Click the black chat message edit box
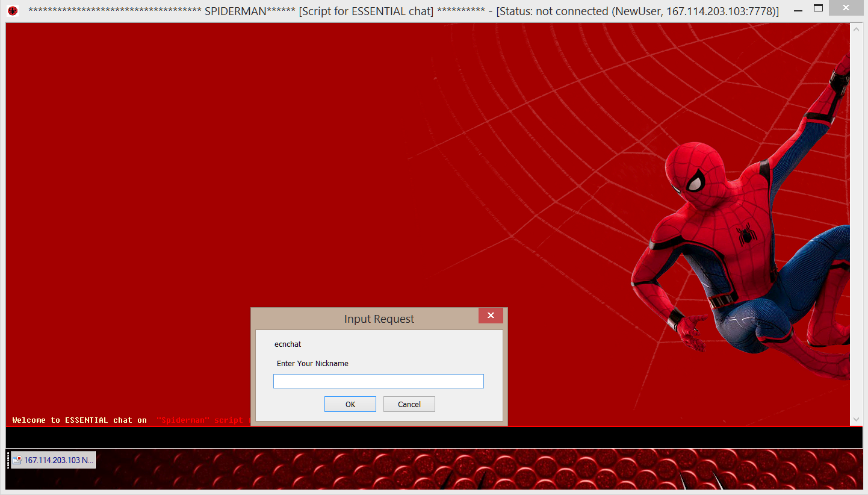Viewport: 868px width, 495px height. [434, 437]
